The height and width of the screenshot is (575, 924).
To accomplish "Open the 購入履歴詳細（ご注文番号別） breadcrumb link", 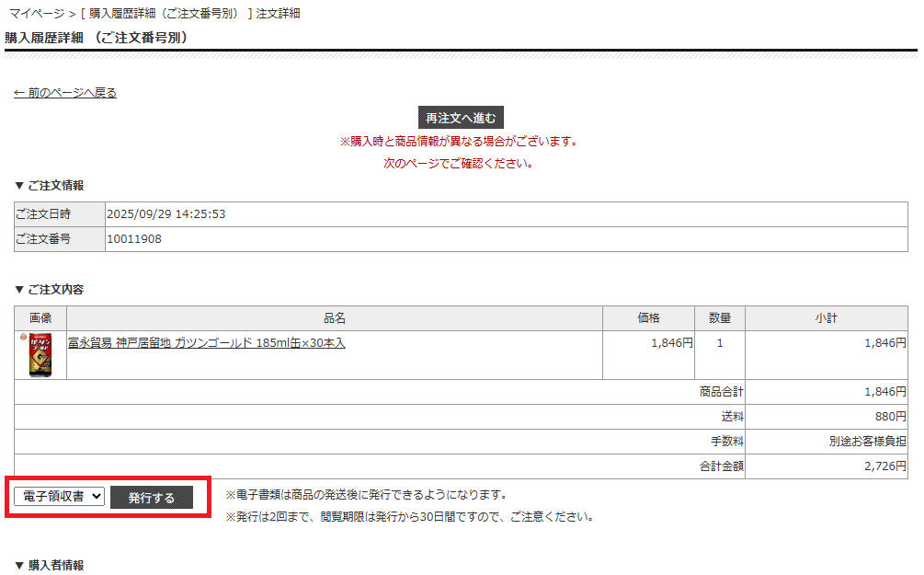I will point(177,13).
